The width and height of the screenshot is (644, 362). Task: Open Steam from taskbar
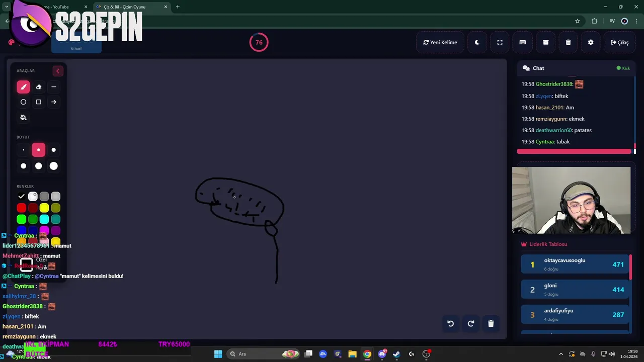[x=396, y=354]
